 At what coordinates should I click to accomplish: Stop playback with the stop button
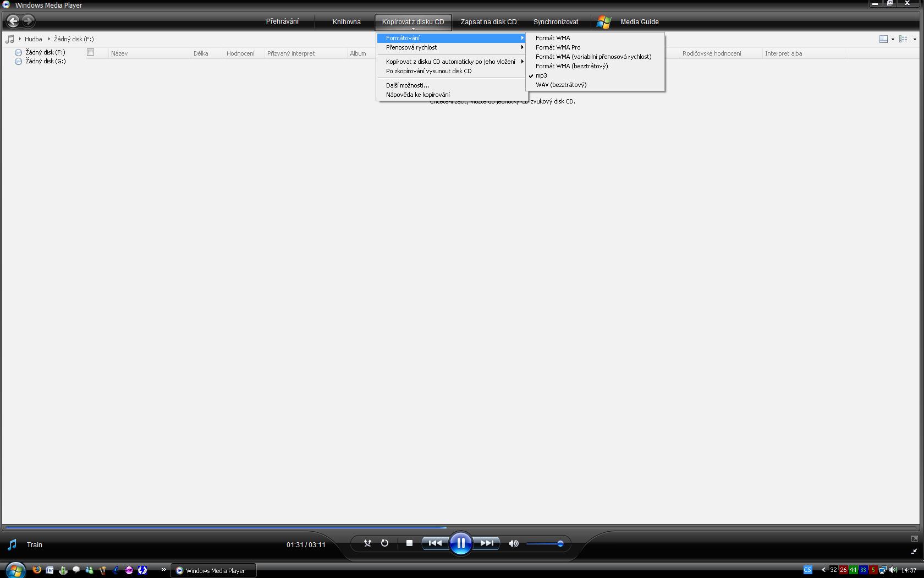pos(409,543)
